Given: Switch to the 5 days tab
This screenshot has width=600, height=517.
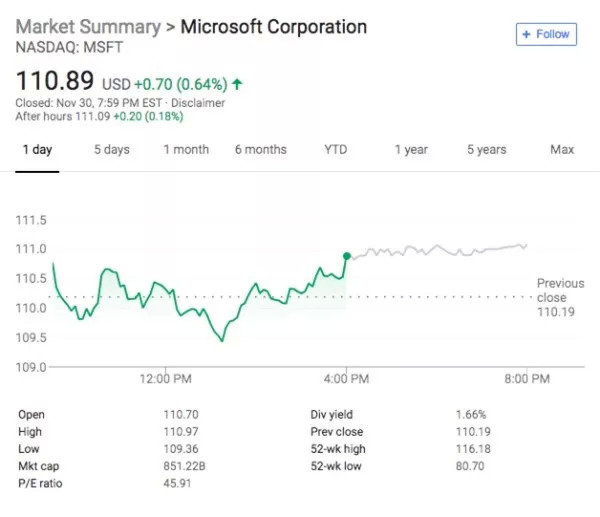Looking at the screenshot, I should coord(112,150).
